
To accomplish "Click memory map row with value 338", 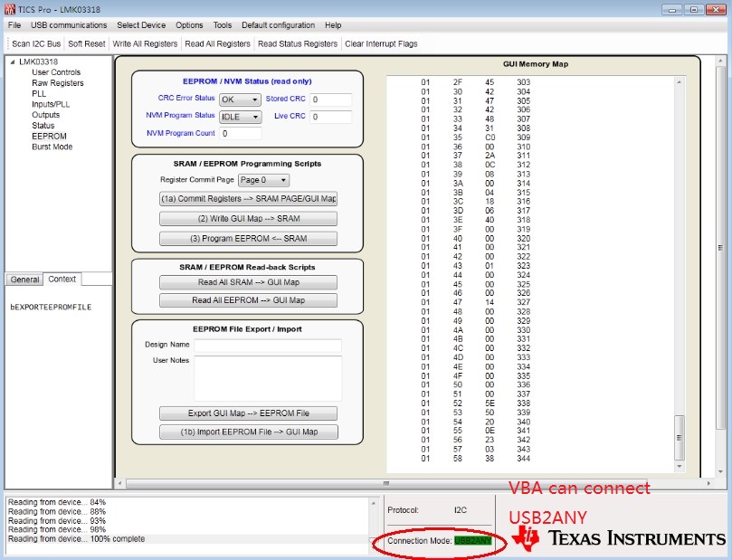I will [x=475, y=403].
